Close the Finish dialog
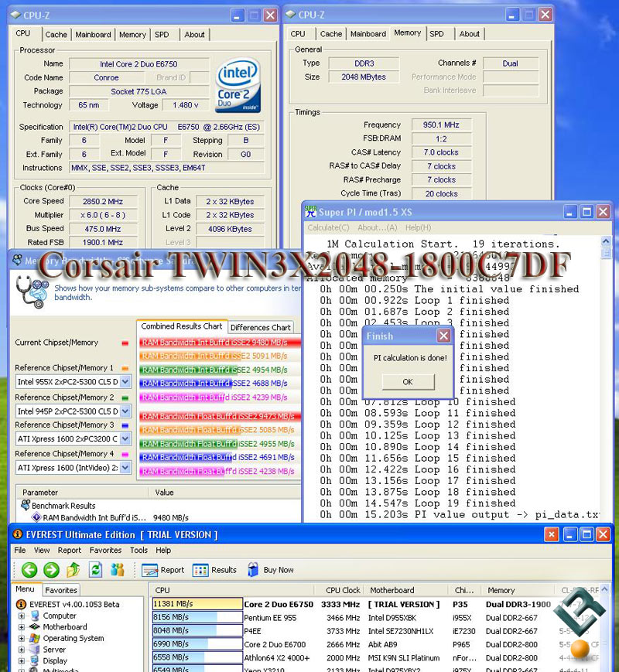Screen dimensions: 619x672 coord(443,336)
